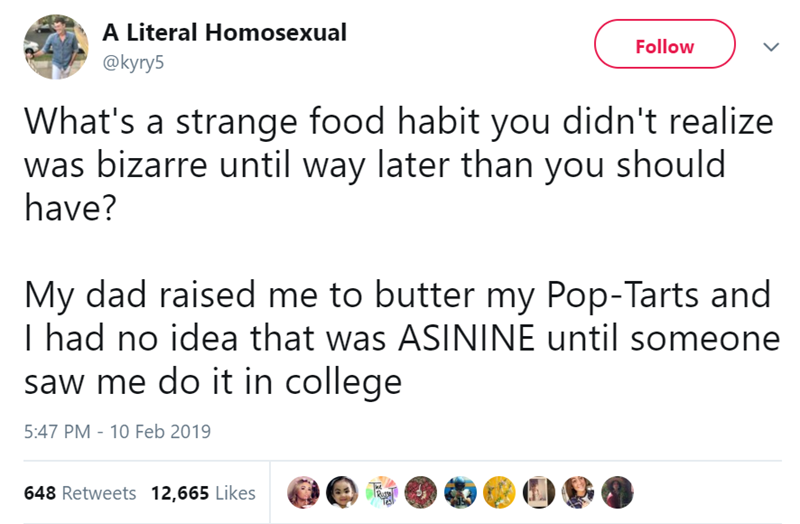Open 'A Literal Homosexual' display name
Screen dimensions: 800x524
225,32
